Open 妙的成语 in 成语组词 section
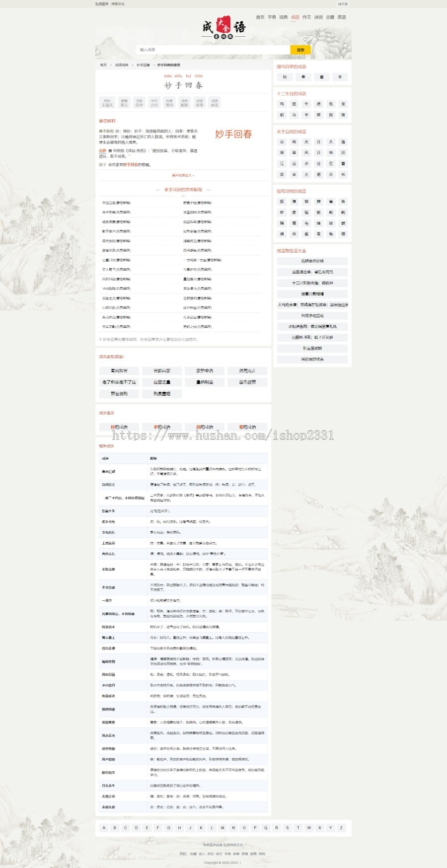Viewport: 447px width, 868px height. [119, 427]
